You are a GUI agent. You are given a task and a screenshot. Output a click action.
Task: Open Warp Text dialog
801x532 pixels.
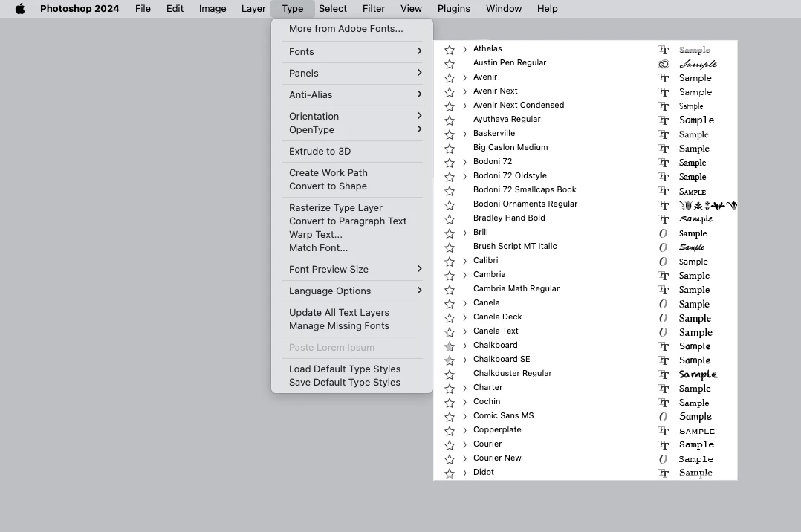pos(352,234)
